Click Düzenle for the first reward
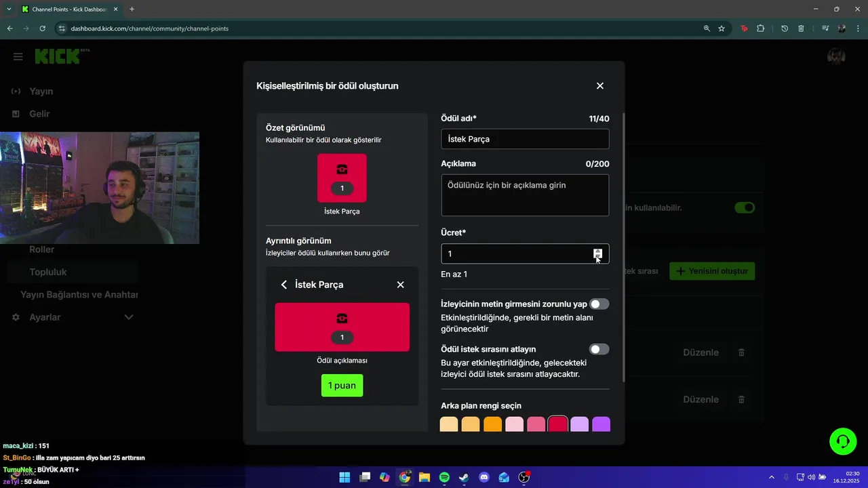Screen dimensions: 868x488 [701, 352]
